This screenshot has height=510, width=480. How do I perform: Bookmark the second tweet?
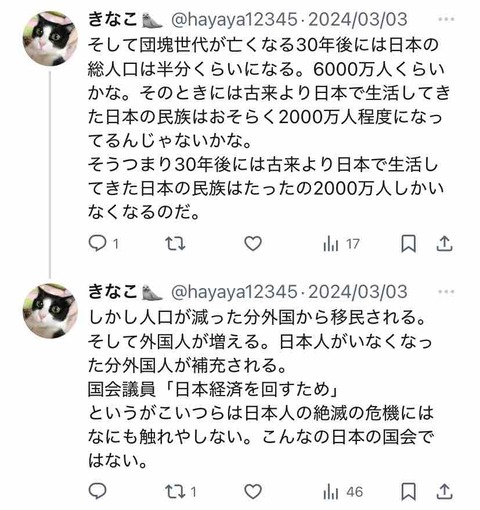[x=408, y=491]
